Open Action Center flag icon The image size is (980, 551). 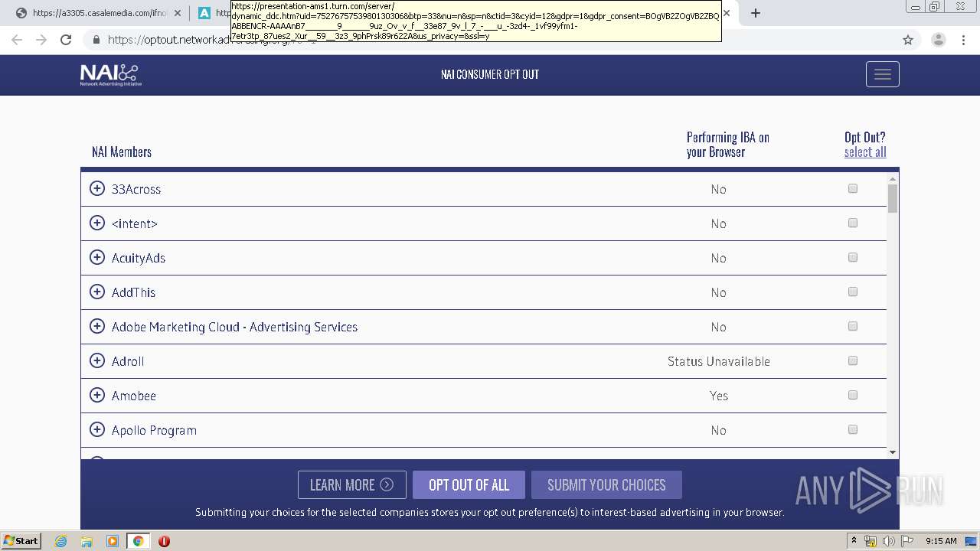click(x=907, y=541)
